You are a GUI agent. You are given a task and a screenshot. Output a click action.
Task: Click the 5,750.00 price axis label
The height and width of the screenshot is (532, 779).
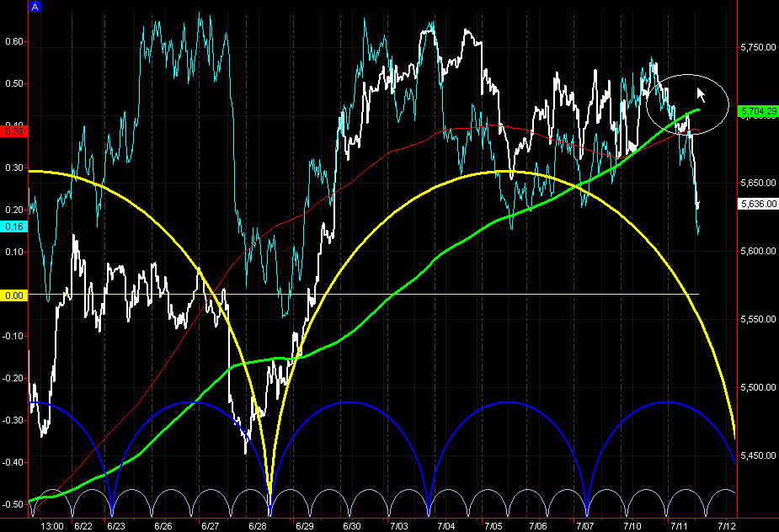pyautogui.click(x=758, y=47)
